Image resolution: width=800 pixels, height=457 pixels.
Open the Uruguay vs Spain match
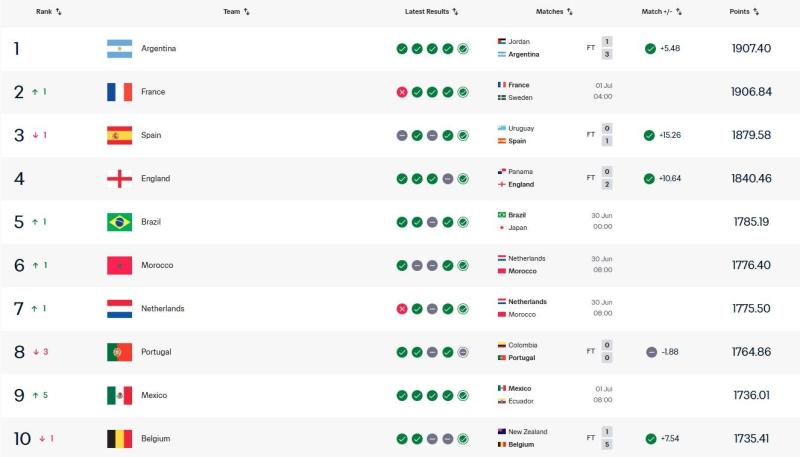tap(555, 135)
